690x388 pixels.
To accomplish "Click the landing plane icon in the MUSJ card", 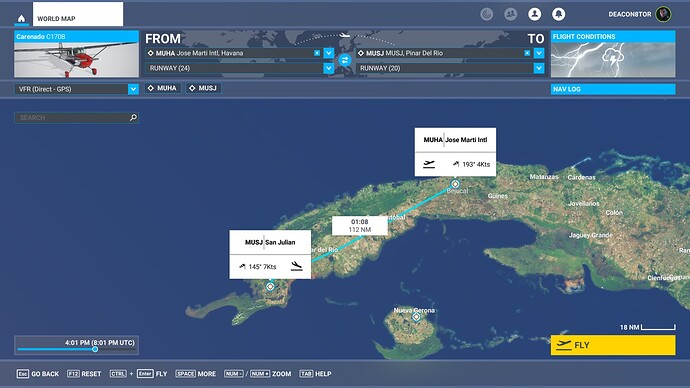I will (297, 266).
